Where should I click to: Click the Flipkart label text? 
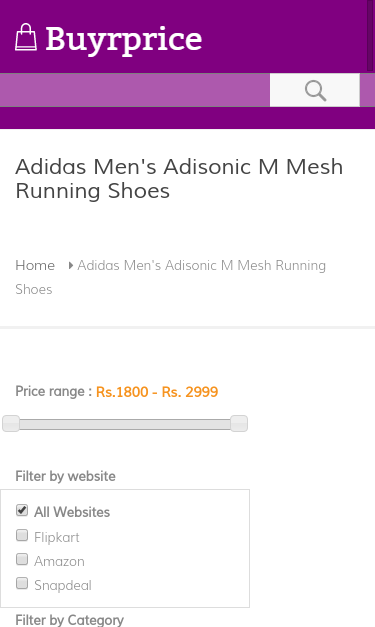(x=57, y=537)
